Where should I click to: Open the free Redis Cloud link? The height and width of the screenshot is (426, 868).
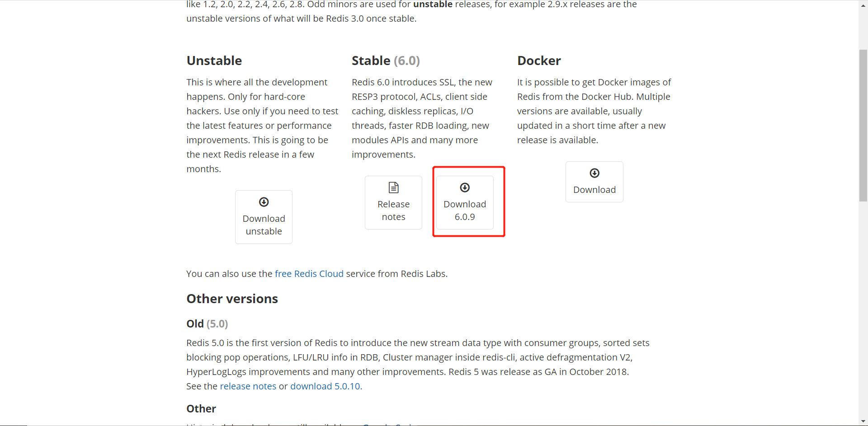click(x=309, y=274)
